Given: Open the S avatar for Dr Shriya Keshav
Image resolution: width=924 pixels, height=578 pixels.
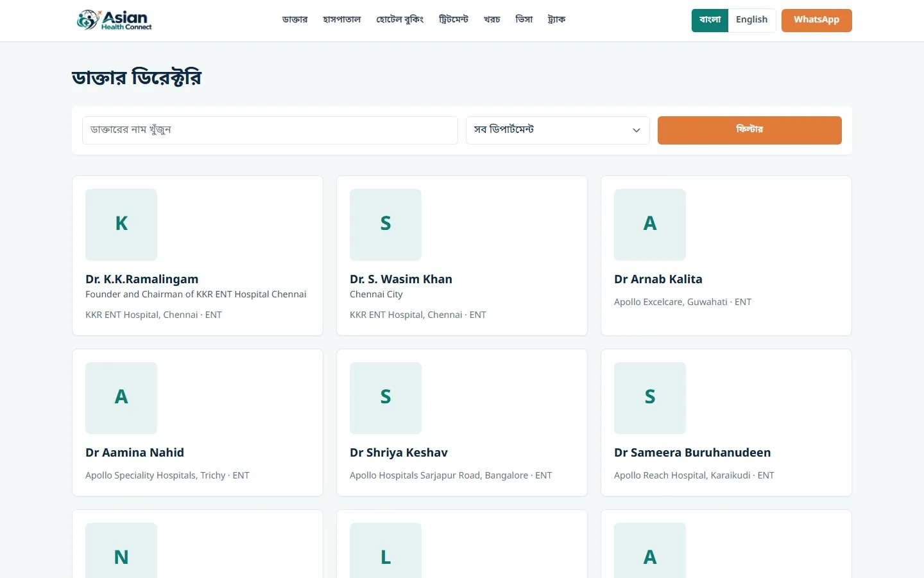Looking at the screenshot, I should coord(386,398).
